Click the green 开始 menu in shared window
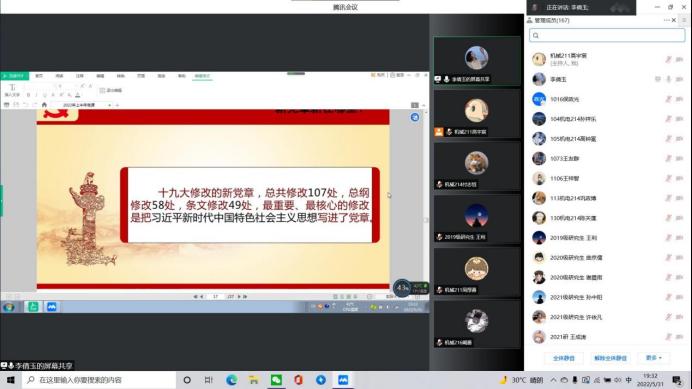Viewport: 692px width, 389px height. [15, 76]
